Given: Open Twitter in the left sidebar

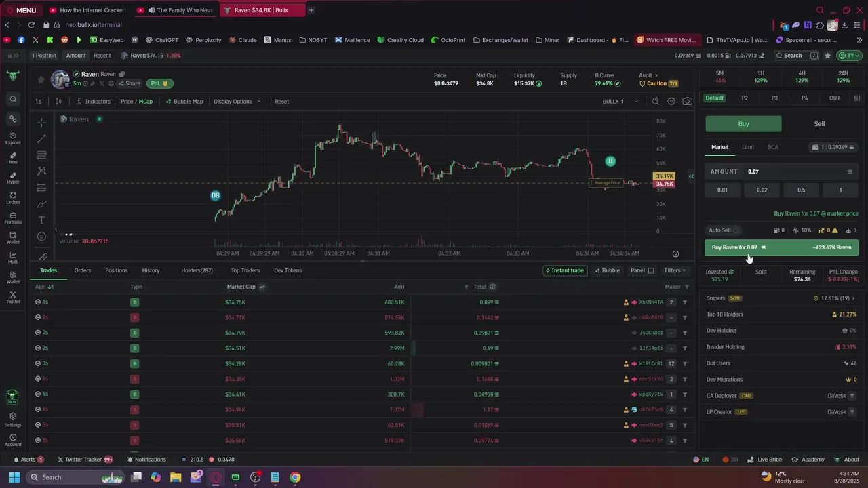Looking at the screenshot, I should pyautogui.click(x=13, y=297).
